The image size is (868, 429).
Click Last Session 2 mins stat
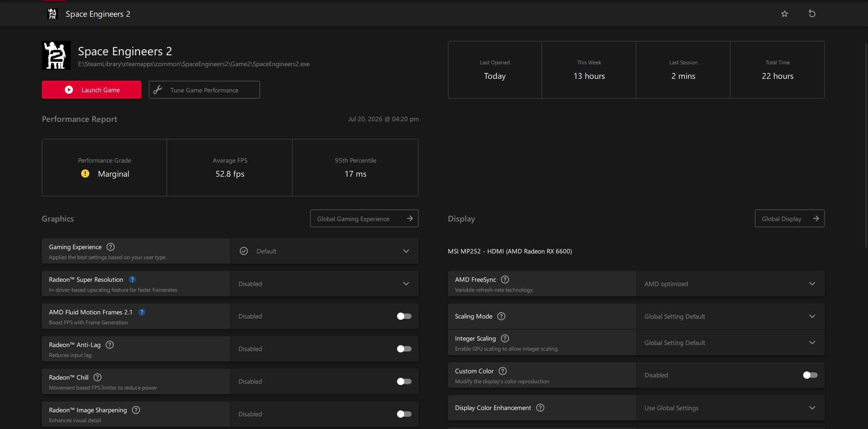(x=684, y=70)
